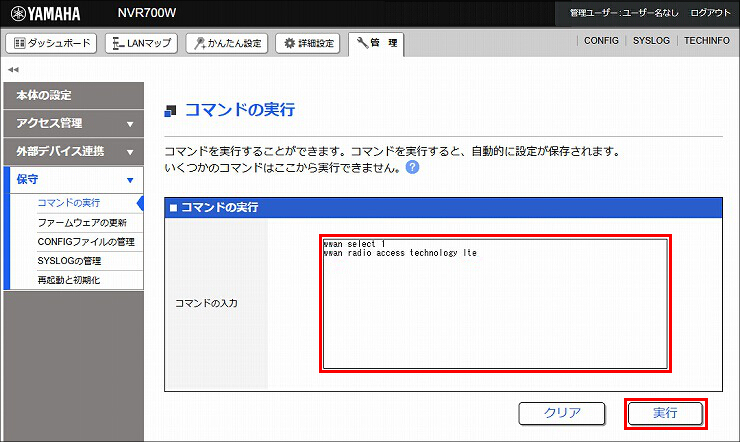Viewport: 740px width, 442px height.
Task: Click the YAMAHA logo
Action: click(46, 14)
